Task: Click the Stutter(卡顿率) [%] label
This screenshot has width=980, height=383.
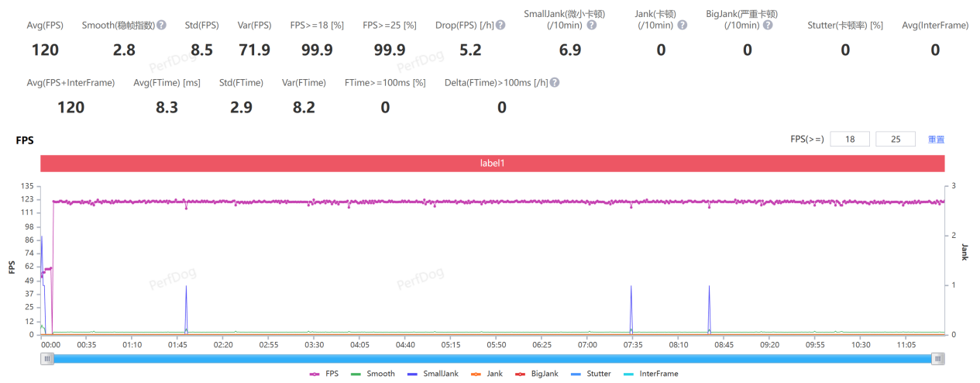Action: [845, 26]
